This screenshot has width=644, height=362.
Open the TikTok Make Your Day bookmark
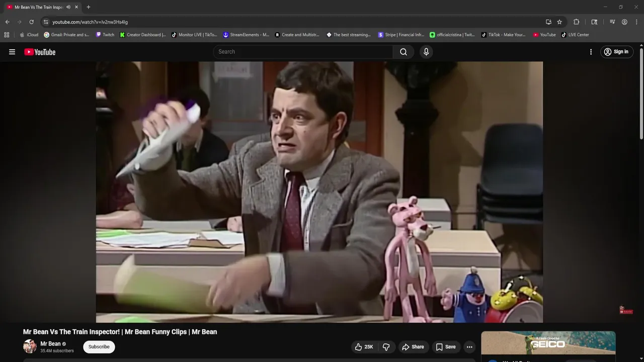[504, 35]
